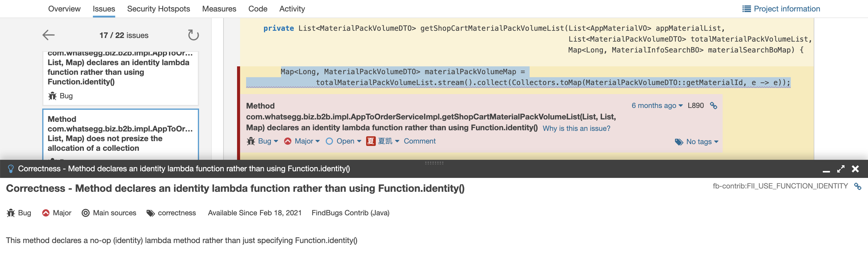The image size is (868, 275).
Task: Expand the rule panel to full height
Action: 841,169
